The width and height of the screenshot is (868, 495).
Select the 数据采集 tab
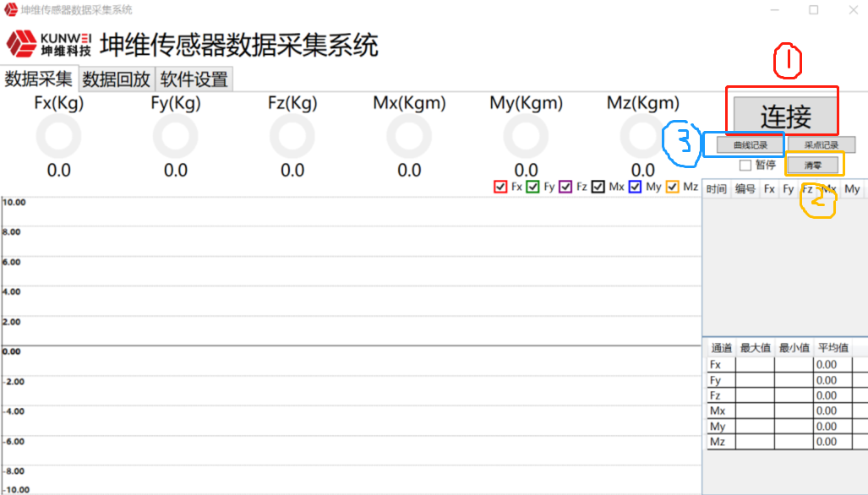[39, 79]
